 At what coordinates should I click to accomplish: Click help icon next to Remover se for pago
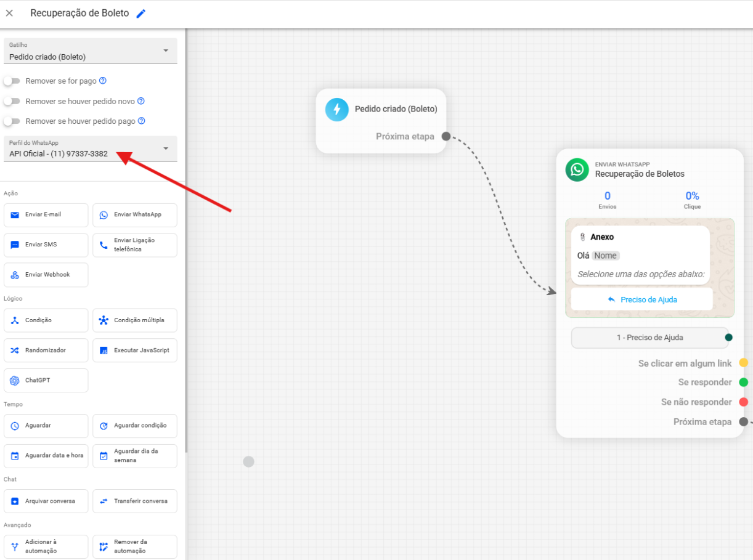click(x=103, y=81)
